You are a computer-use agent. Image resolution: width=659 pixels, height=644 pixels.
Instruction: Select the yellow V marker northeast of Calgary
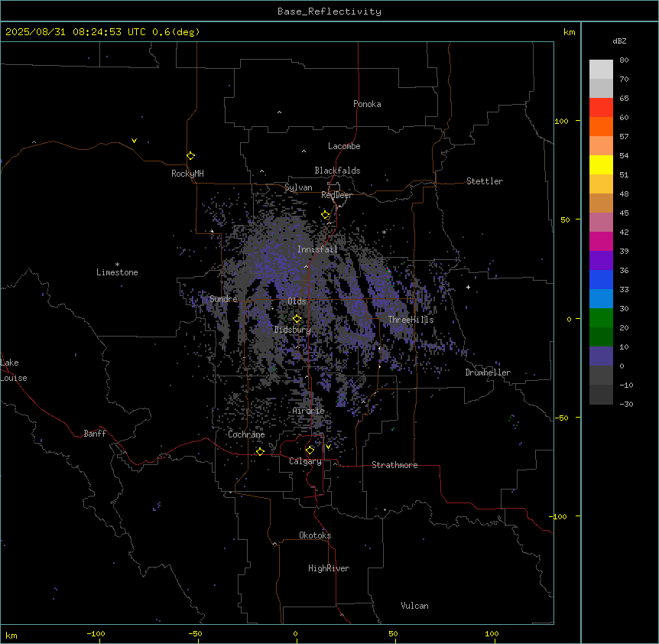(328, 447)
